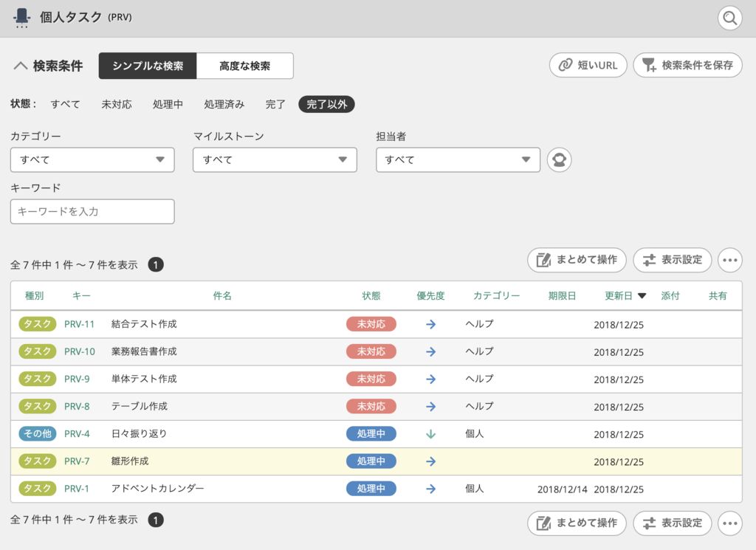Open the カテゴリー dropdown

click(92, 159)
